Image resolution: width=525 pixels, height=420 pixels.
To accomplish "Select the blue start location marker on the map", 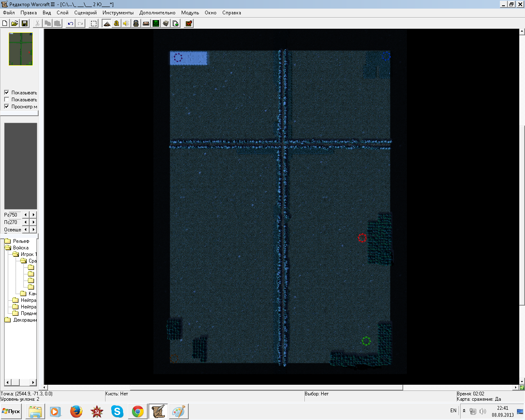I will tap(386, 56).
